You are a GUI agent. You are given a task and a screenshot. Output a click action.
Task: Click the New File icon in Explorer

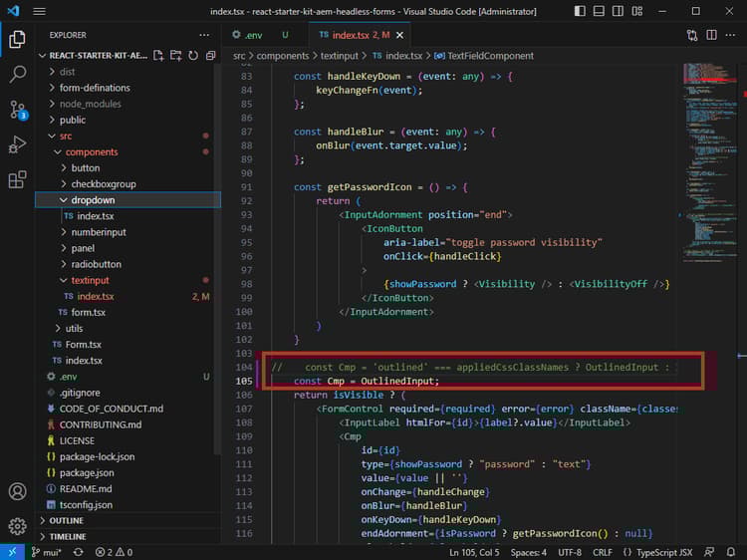point(158,56)
